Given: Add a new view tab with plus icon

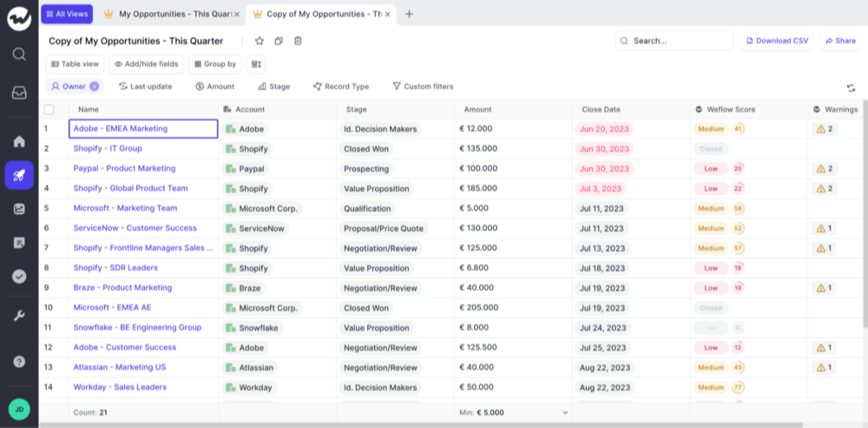Looking at the screenshot, I should [409, 15].
